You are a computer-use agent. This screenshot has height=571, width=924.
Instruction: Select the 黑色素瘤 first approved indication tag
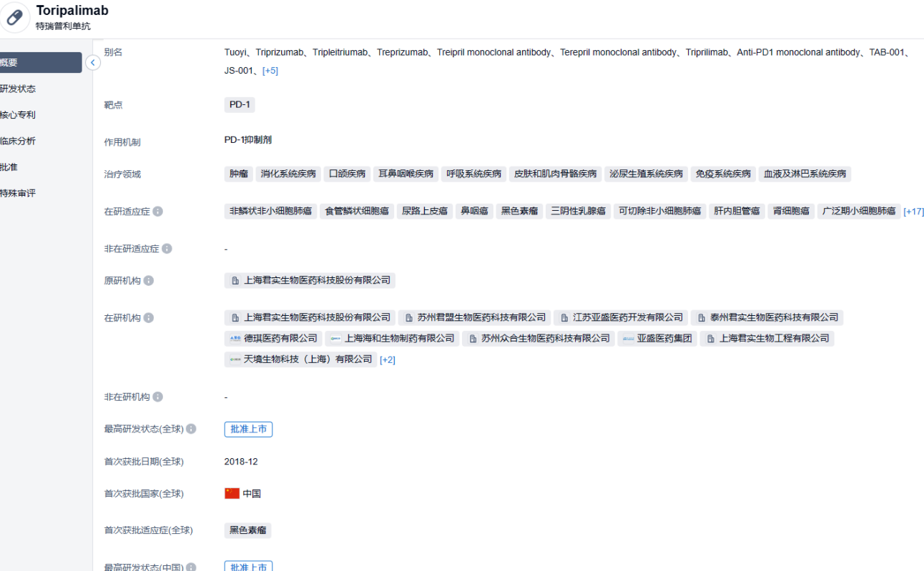tap(247, 530)
